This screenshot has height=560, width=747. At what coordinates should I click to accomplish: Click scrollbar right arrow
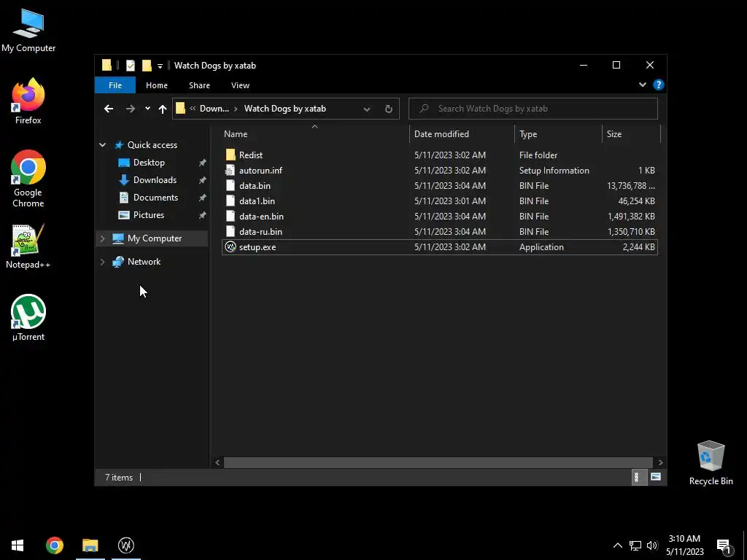coord(660,462)
